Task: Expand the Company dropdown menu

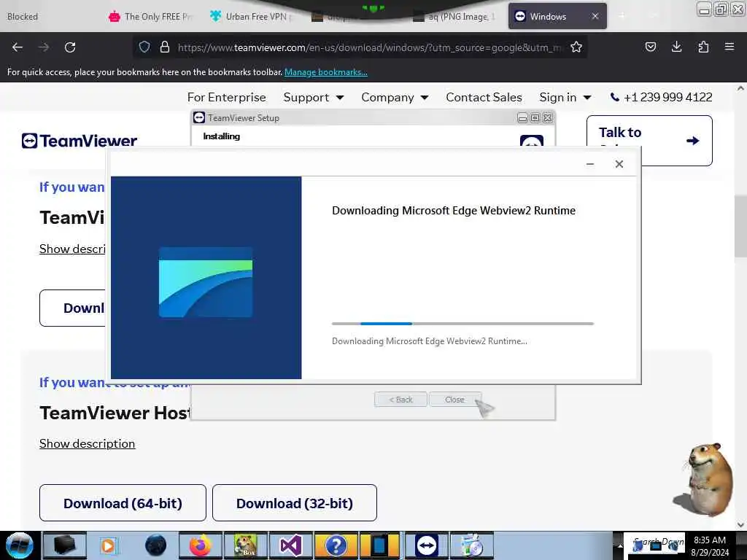Action: click(395, 97)
